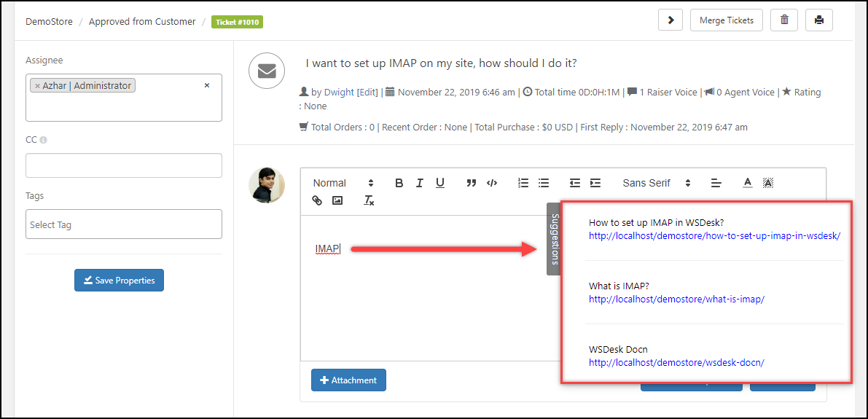Print the ticket using the printer icon

819,20
